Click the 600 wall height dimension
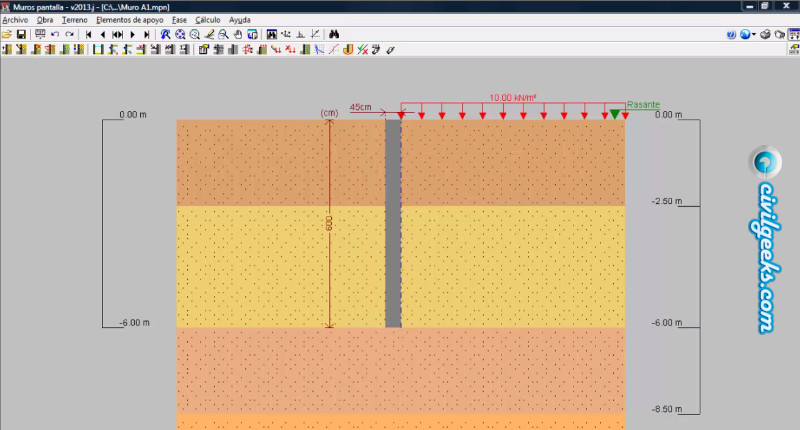 (x=329, y=223)
